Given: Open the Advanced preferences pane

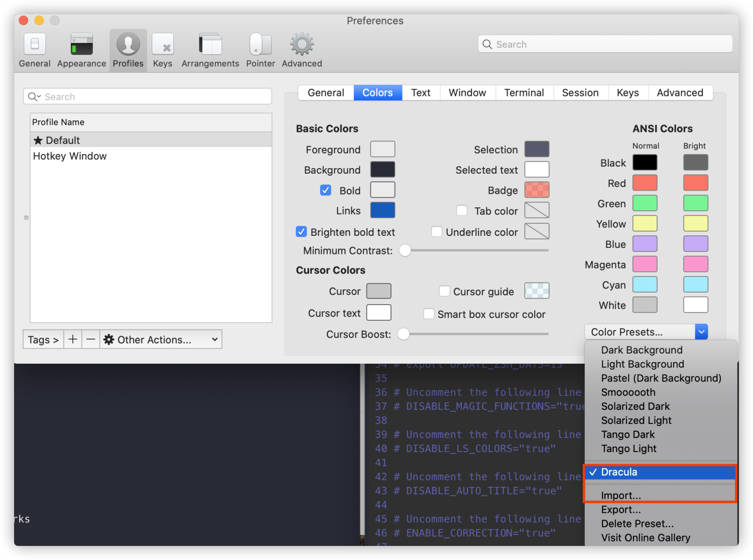Looking at the screenshot, I should pyautogui.click(x=301, y=49).
